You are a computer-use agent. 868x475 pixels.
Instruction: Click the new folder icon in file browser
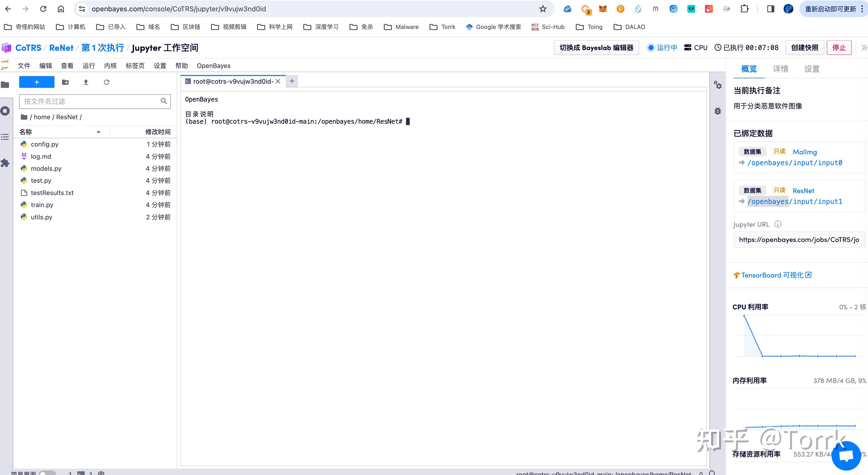click(x=65, y=82)
